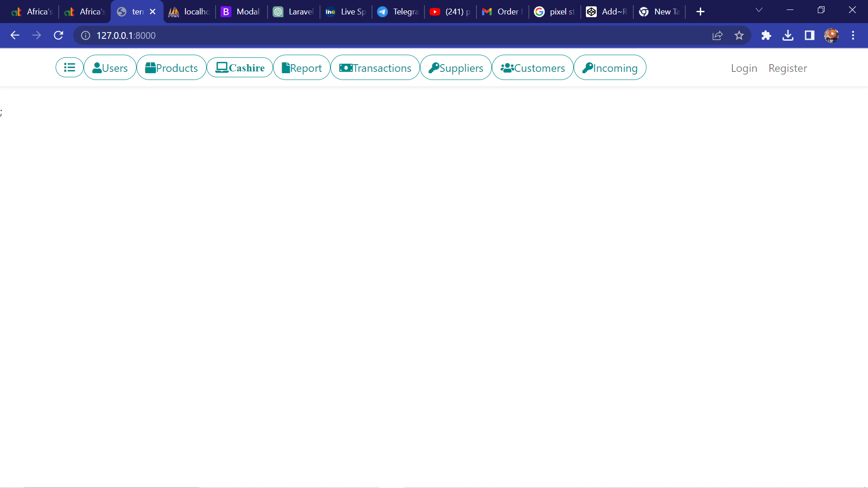868x488 pixels.
Task: Close the active 127.0.0.1 tab
Action: (153, 12)
